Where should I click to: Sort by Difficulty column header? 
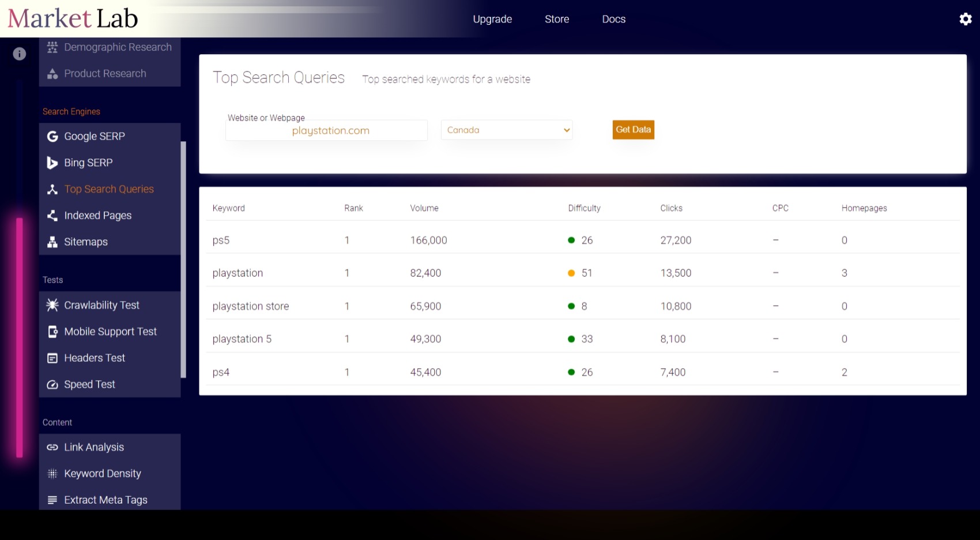[x=585, y=208]
